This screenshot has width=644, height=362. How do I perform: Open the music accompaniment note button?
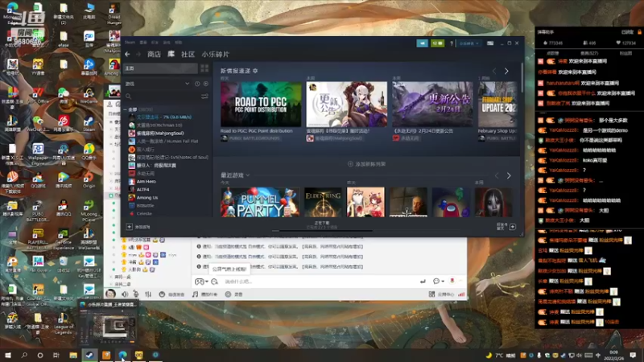pyautogui.click(x=205, y=294)
